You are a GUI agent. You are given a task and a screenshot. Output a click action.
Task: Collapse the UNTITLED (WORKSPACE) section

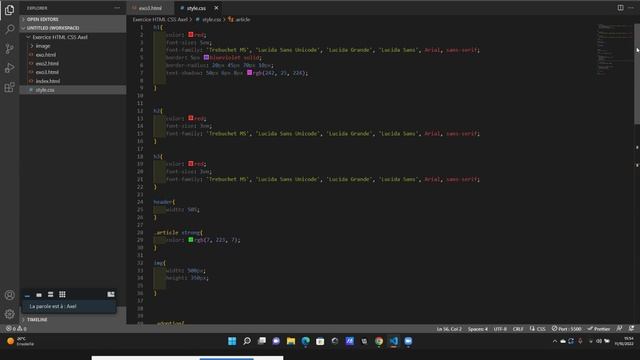pyautogui.click(x=73, y=28)
